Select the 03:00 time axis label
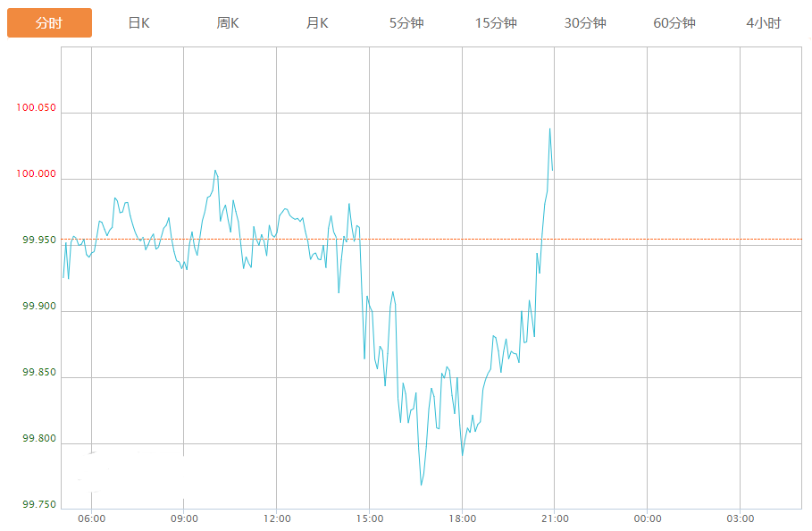The height and width of the screenshot is (531, 812). pos(740,519)
